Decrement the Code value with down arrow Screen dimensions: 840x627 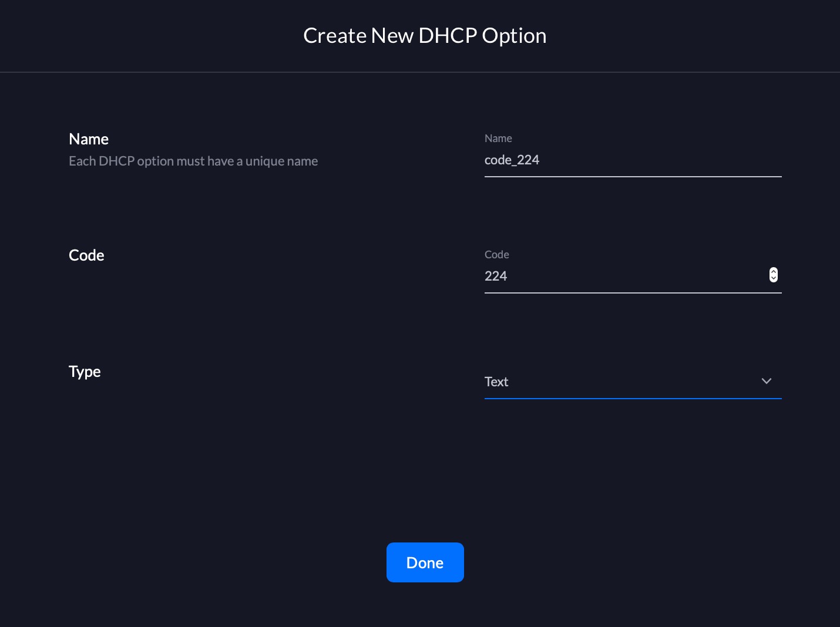pos(774,278)
